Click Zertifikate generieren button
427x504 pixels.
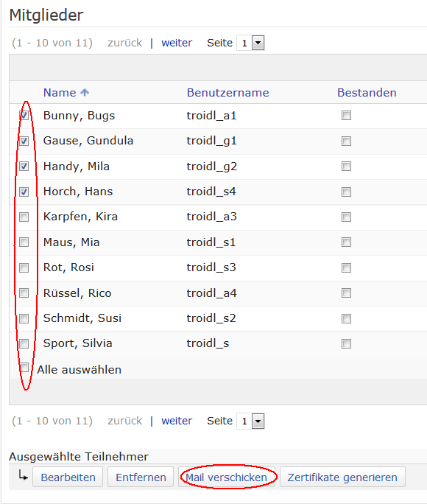coord(342,477)
